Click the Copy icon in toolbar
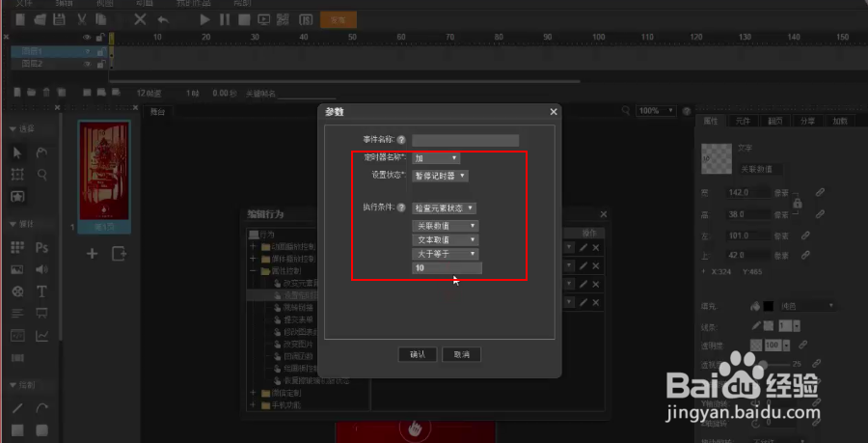 100,20
